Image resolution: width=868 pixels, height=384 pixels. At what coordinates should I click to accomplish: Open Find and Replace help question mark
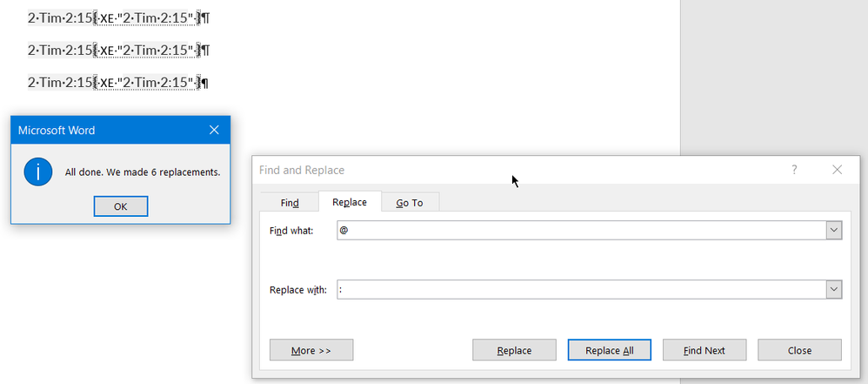(x=794, y=170)
